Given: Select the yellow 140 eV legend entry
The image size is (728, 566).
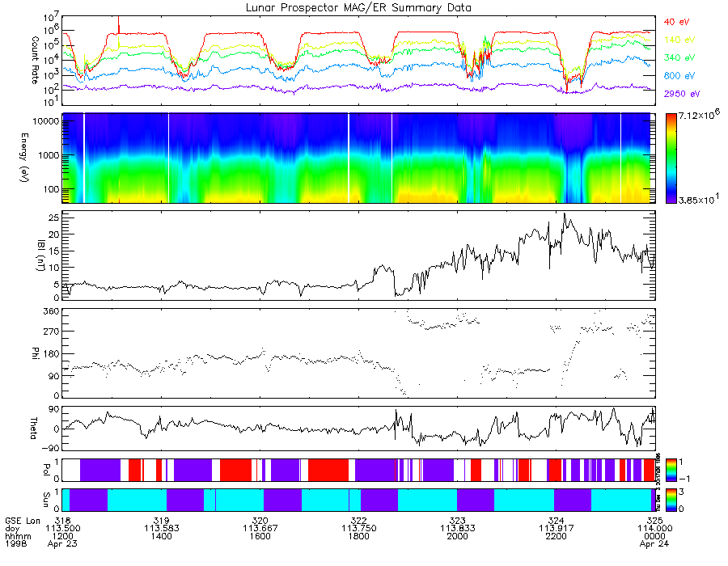Looking at the screenshot, I should click(678, 39).
